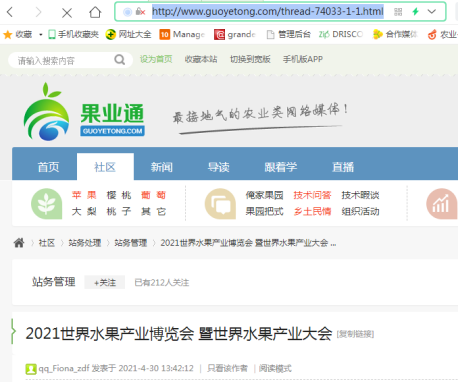Open the QR code icon in address bar
Screen dimensions: 458x383
[x=398, y=12]
